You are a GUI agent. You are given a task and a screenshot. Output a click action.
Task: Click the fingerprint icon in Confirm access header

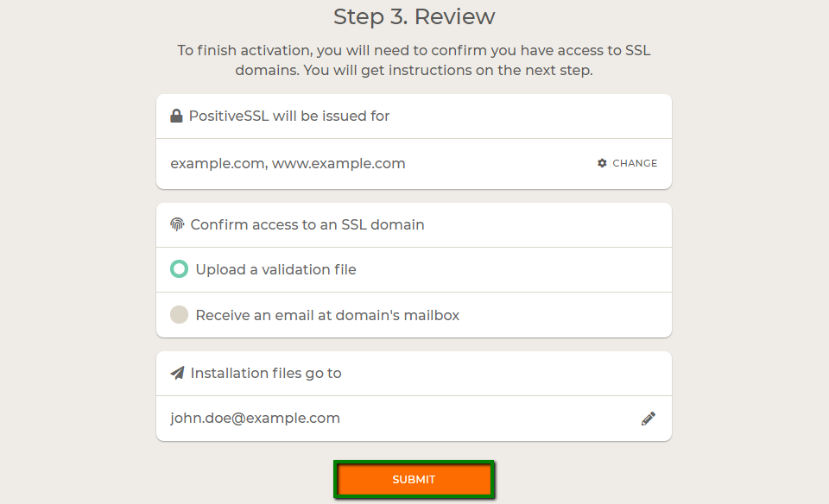point(177,224)
